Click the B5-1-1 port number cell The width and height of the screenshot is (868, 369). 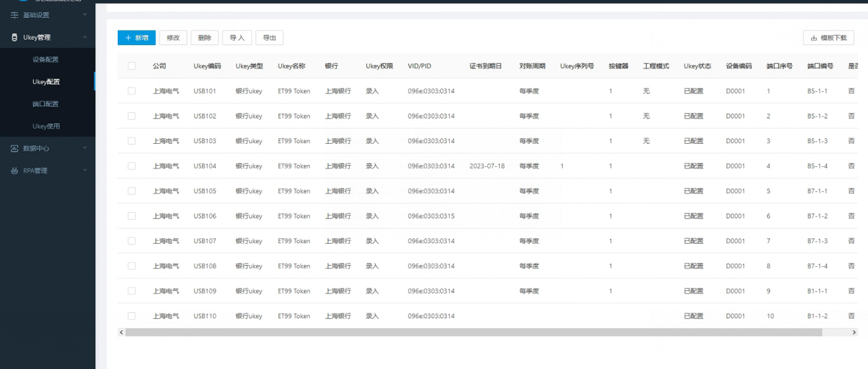[x=817, y=91]
